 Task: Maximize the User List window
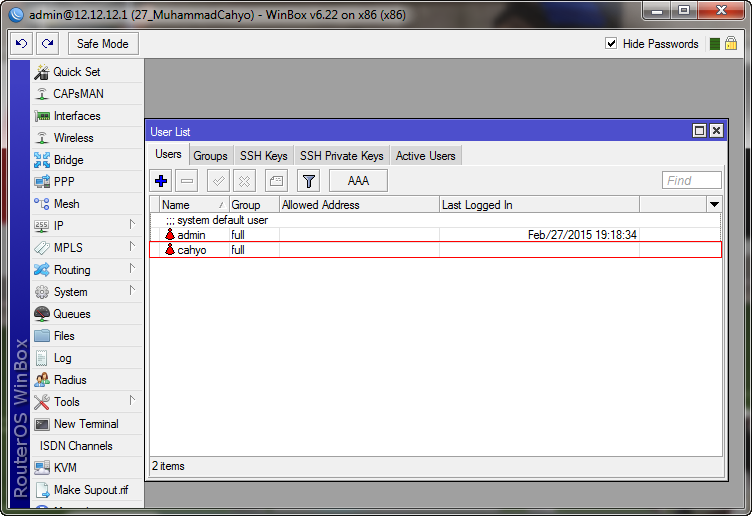coord(700,131)
